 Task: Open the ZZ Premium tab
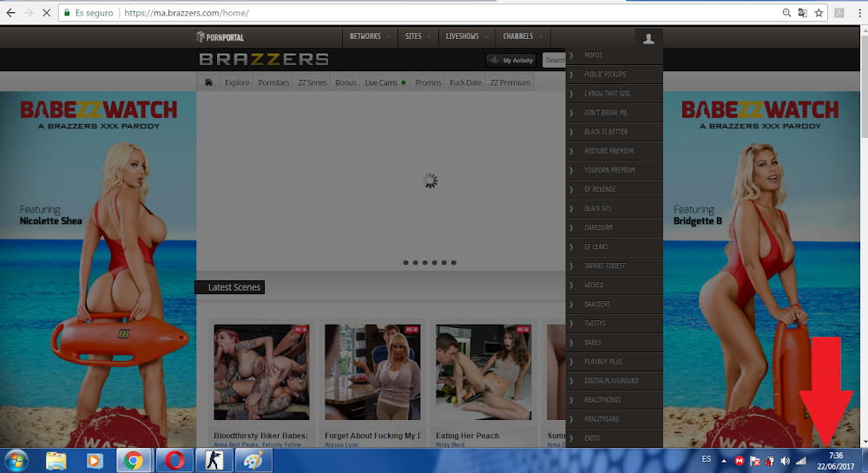510,82
